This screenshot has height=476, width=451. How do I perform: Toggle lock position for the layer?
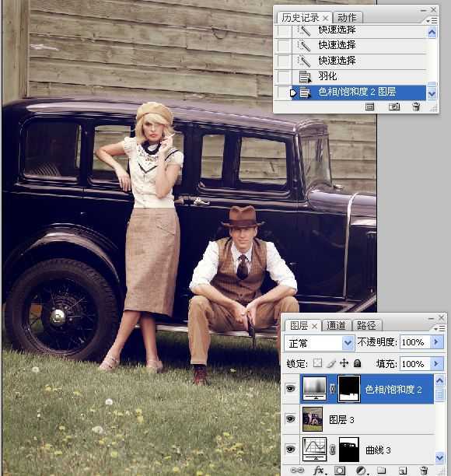point(344,363)
